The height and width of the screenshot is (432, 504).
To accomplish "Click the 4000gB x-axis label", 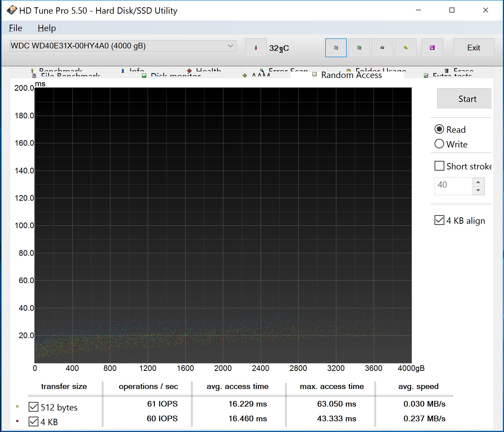I will 411,368.
